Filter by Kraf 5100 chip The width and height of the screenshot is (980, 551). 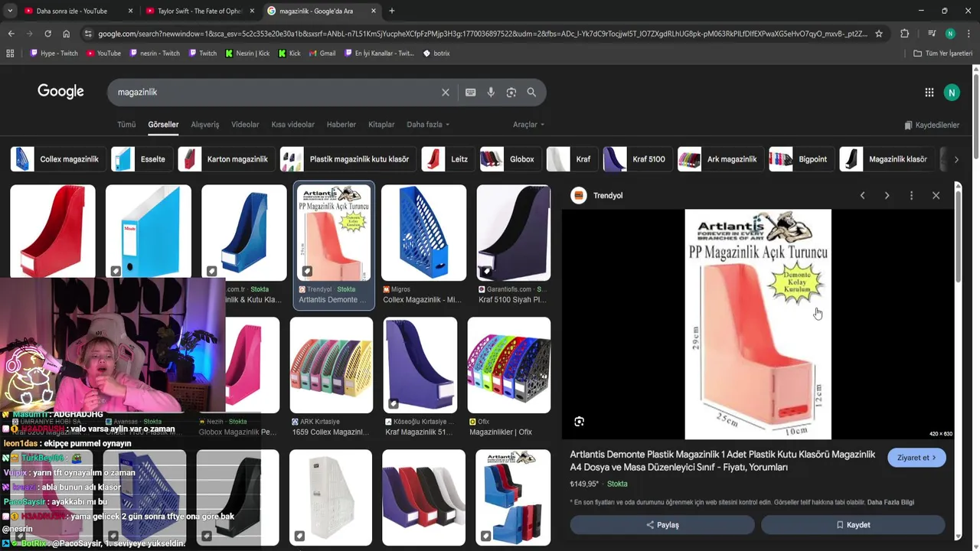pyautogui.click(x=638, y=159)
